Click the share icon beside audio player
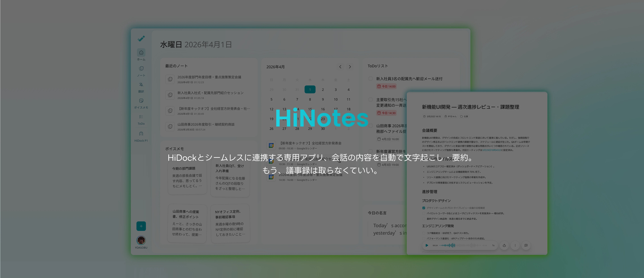The width and height of the screenshot is (644, 278). click(x=504, y=245)
